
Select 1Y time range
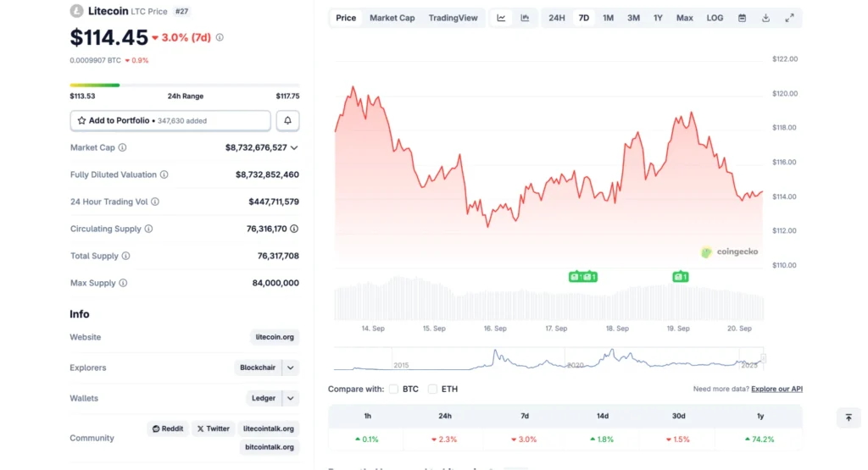(658, 18)
